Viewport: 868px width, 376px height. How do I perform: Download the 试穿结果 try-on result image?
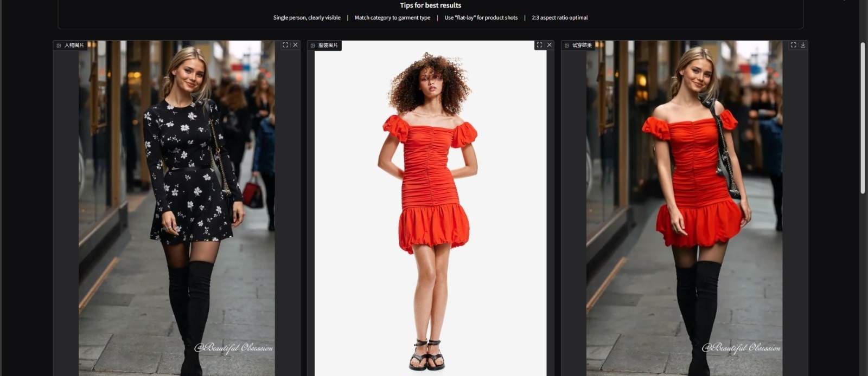[803, 45]
